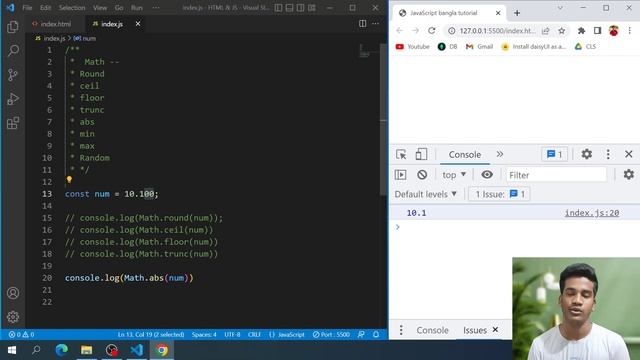
Task: Open Chrome profile avatar
Action: click(613, 31)
